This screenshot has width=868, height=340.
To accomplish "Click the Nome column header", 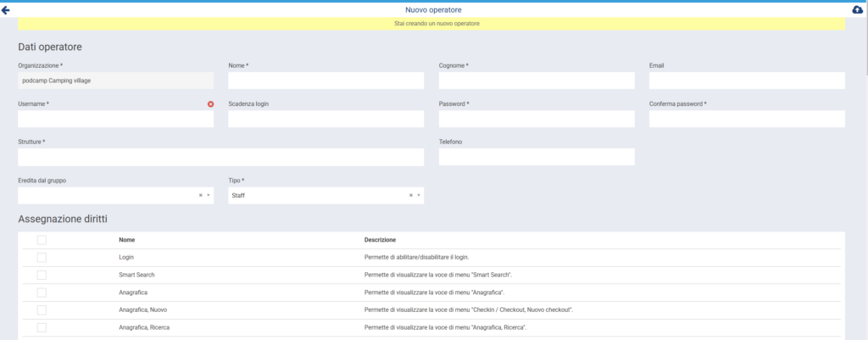I will coord(127,240).
